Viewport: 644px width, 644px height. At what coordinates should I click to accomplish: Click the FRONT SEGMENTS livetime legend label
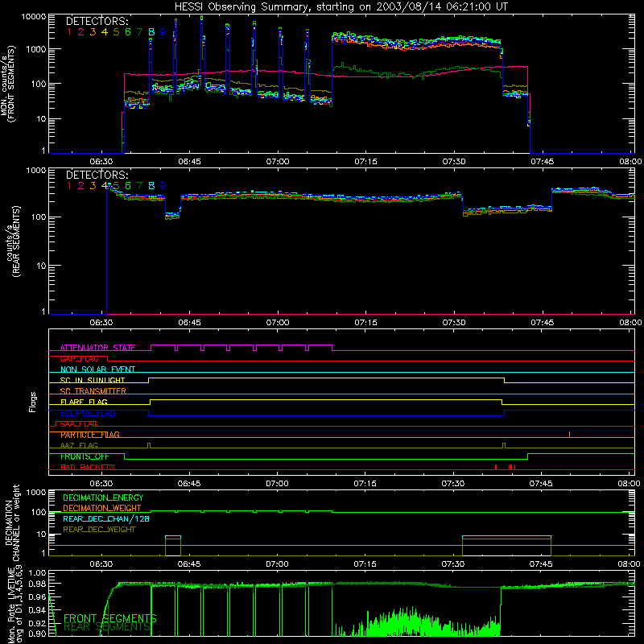[x=109, y=618]
